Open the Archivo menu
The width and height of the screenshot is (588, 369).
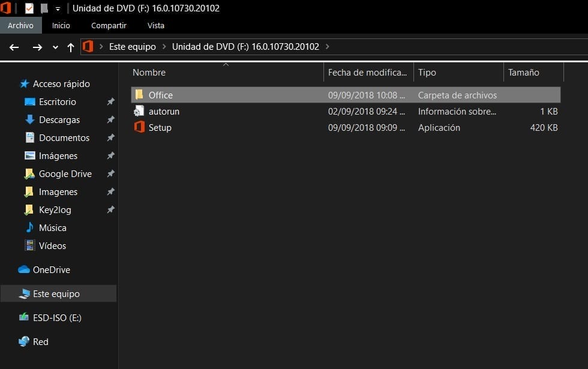[21, 25]
